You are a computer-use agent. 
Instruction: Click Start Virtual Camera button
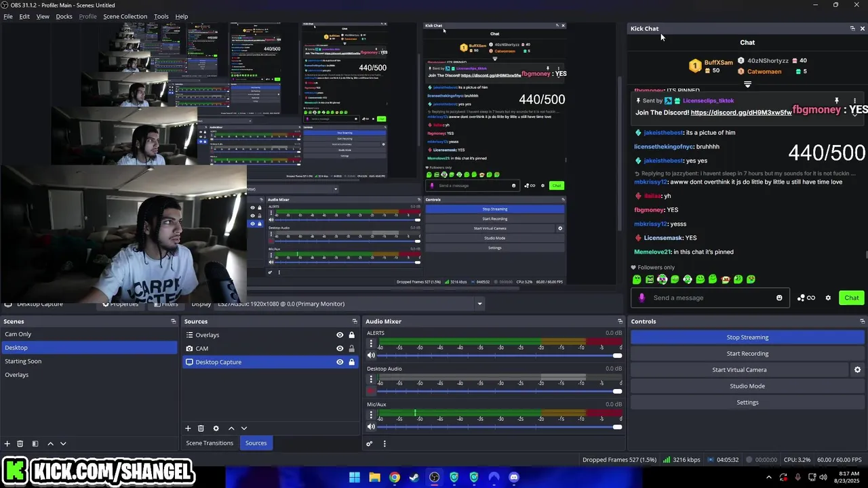tap(739, 369)
